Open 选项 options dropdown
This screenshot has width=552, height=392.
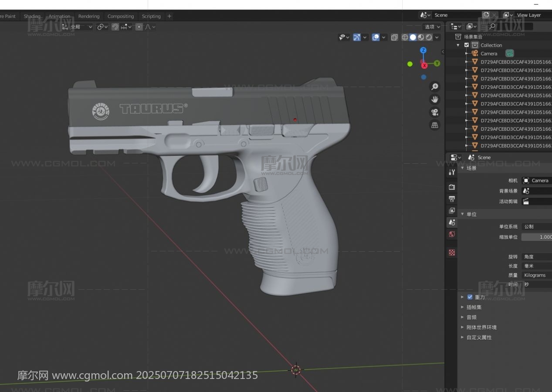click(433, 27)
